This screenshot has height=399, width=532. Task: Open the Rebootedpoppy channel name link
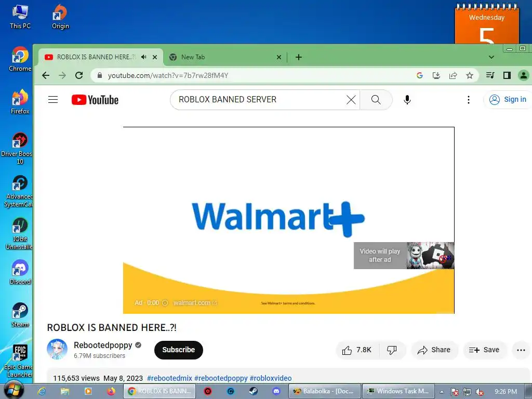103,345
